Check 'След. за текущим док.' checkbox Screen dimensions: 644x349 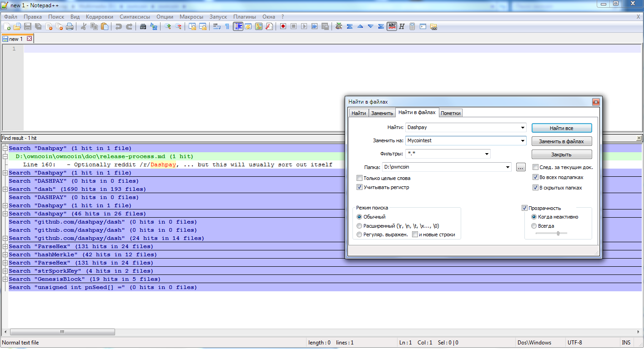[536, 167]
